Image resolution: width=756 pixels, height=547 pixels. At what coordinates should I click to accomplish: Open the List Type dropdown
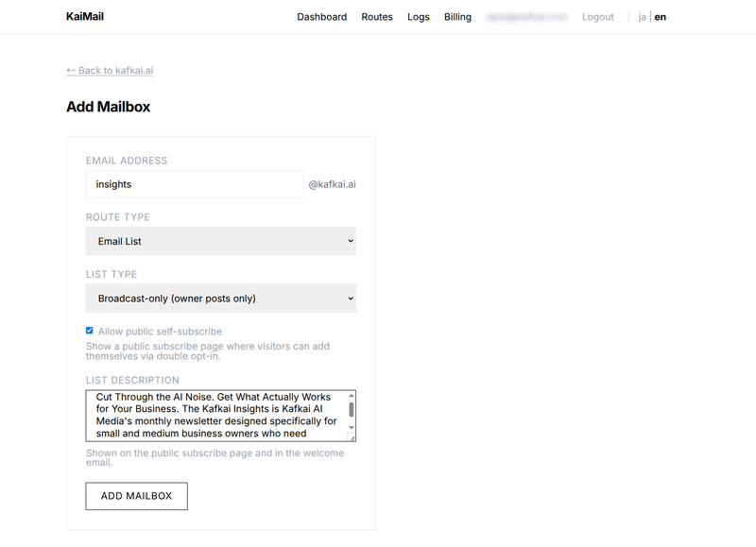point(221,299)
